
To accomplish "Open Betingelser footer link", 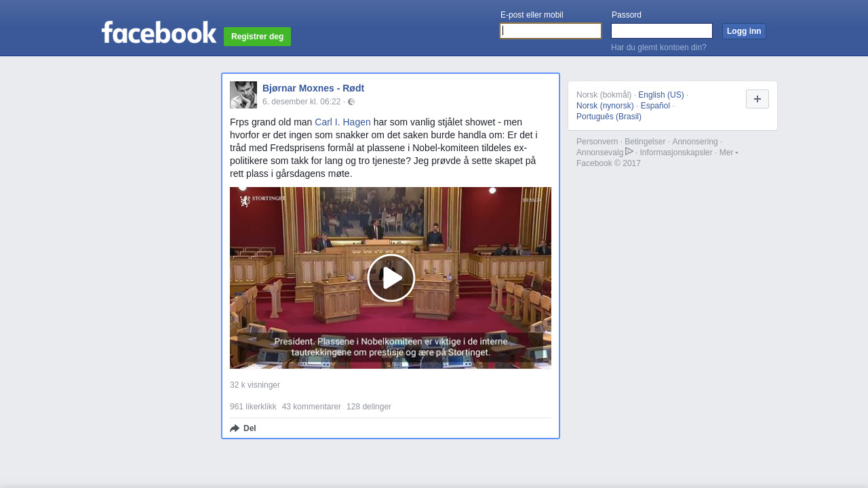I will coord(645,142).
